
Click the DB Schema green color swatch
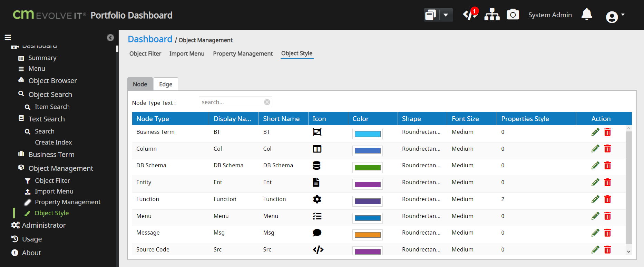click(x=368, y=168)
